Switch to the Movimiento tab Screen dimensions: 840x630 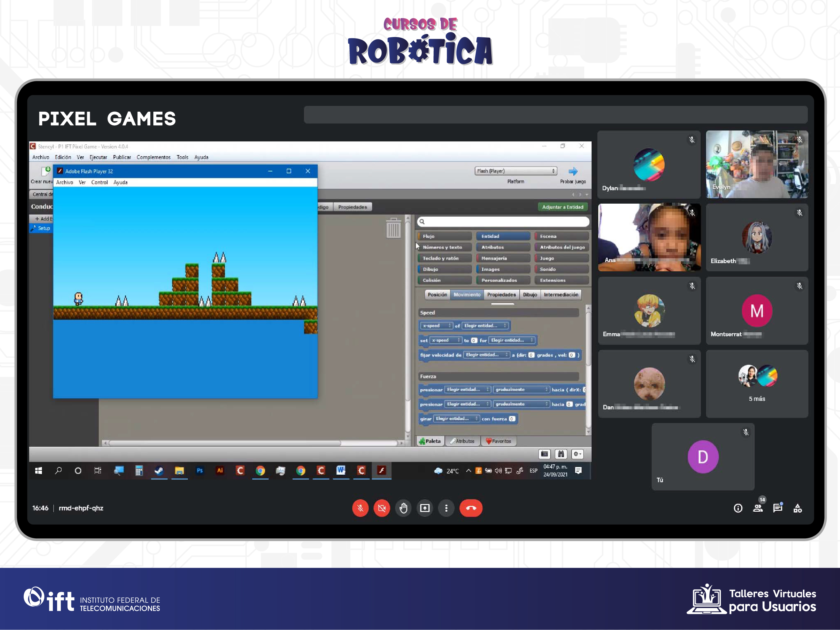click(x=467, y=294)
